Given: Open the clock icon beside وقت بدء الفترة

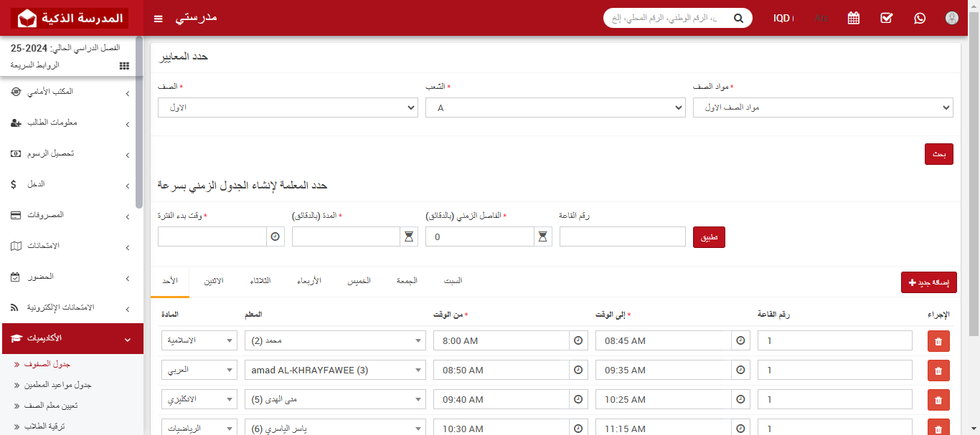Looking at the screenshot, I should point(275,236).
